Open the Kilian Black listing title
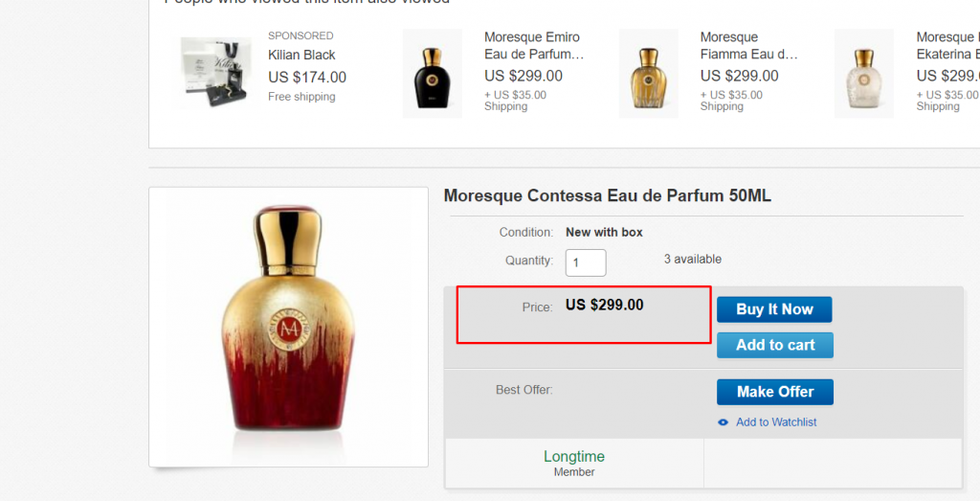This screenshot has height=501, width=980. pos(301,55)
